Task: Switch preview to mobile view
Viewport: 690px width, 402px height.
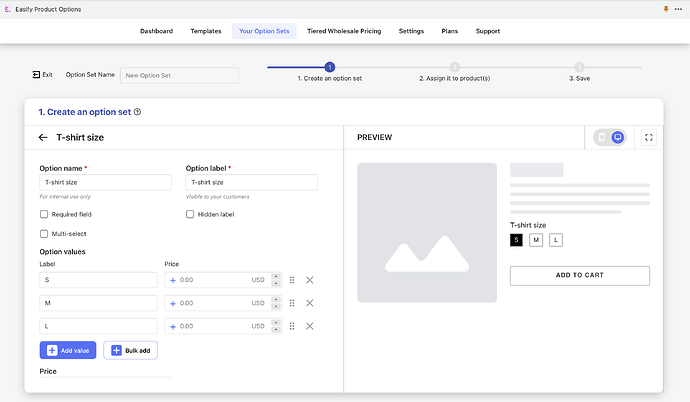Action: pyautogui.click(x=602, y=137)
